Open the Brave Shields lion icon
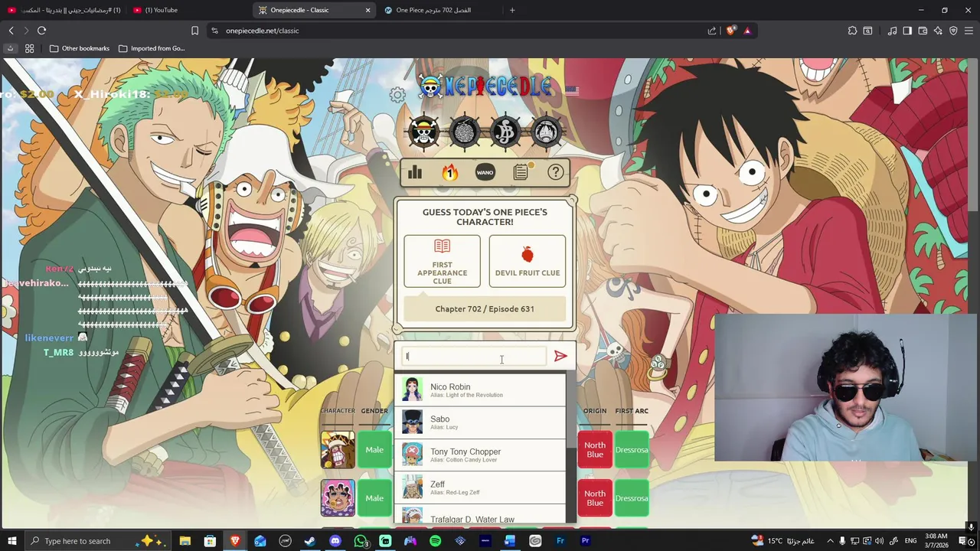 (730, 31)
